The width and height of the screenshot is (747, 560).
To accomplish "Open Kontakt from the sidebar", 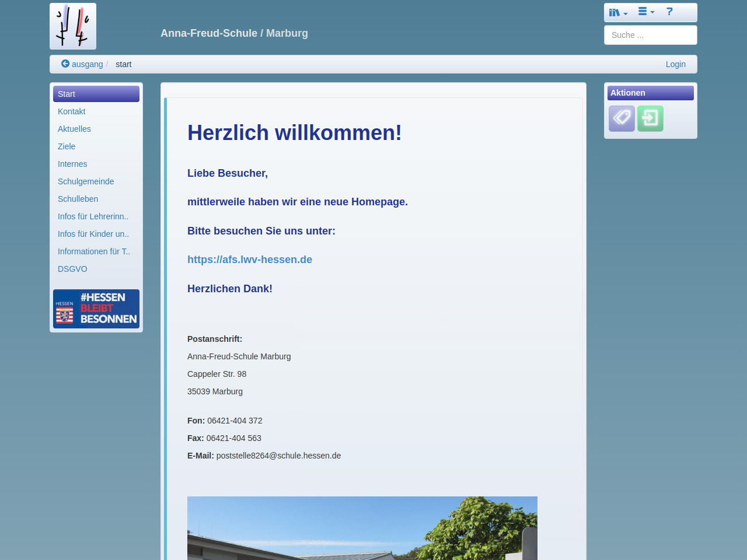I will 72,111.
